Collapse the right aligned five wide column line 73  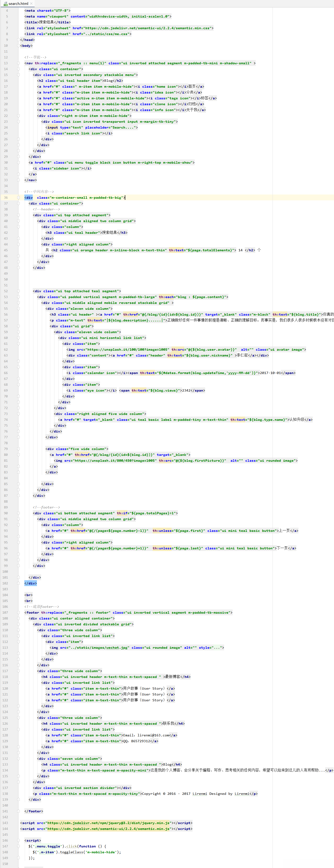tap(18, 414)
